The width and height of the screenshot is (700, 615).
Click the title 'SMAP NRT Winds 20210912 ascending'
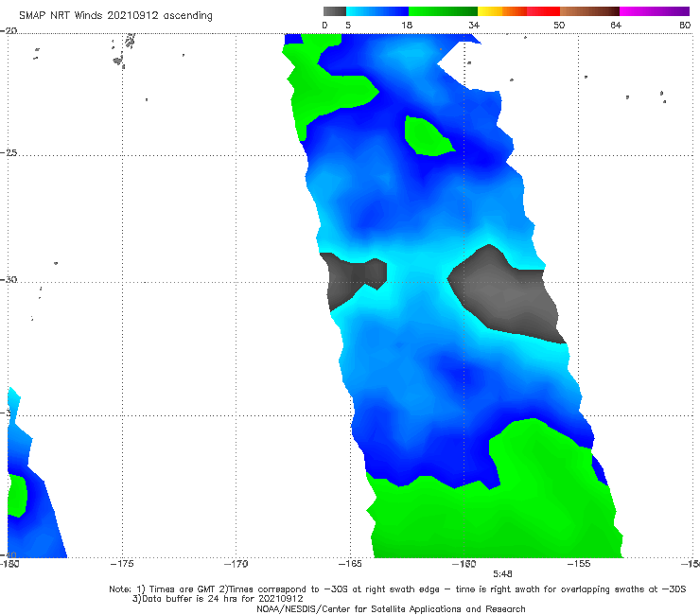115,15
